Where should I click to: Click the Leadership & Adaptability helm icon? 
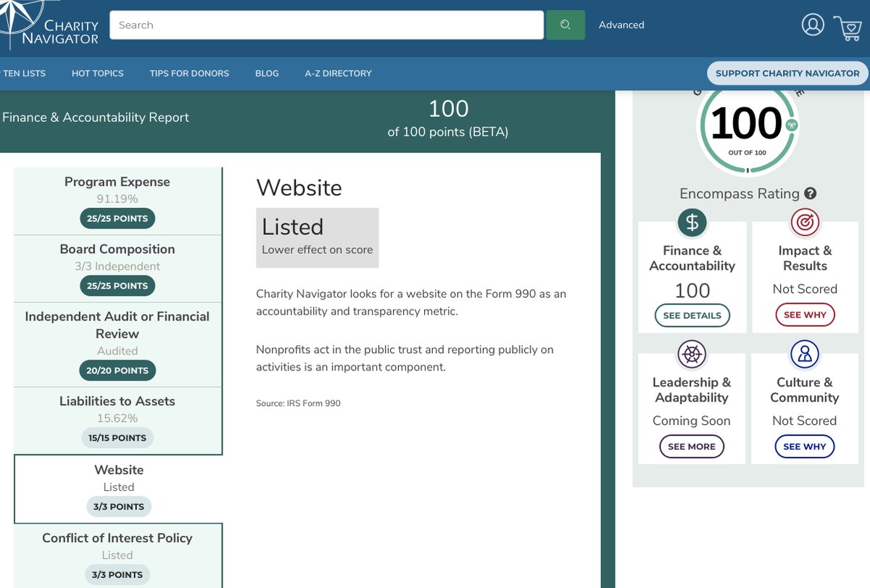click(x=691, y=355)
